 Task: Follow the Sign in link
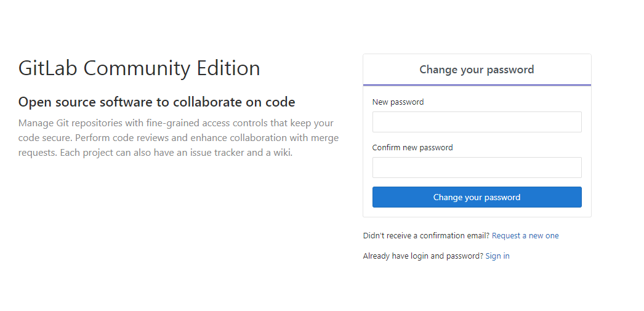497,256
